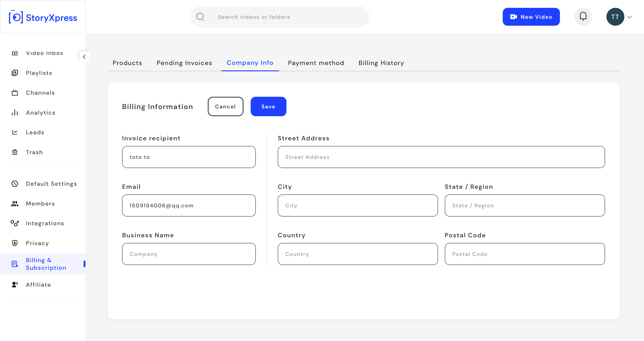The width and height of the screenshot is (644, 341).
Task: Cancel the billing information changes
Action: tap(225, 106)
